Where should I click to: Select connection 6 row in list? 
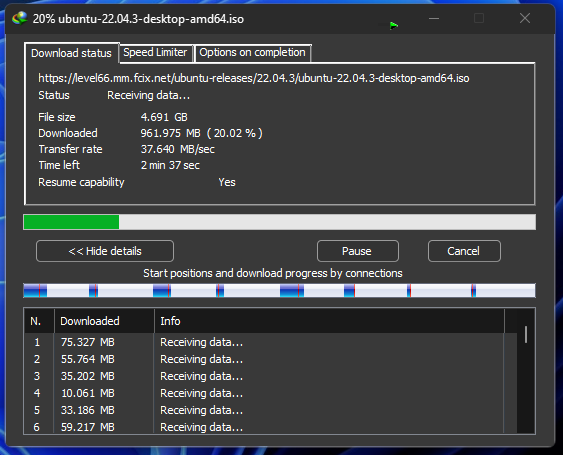point(264,427)
